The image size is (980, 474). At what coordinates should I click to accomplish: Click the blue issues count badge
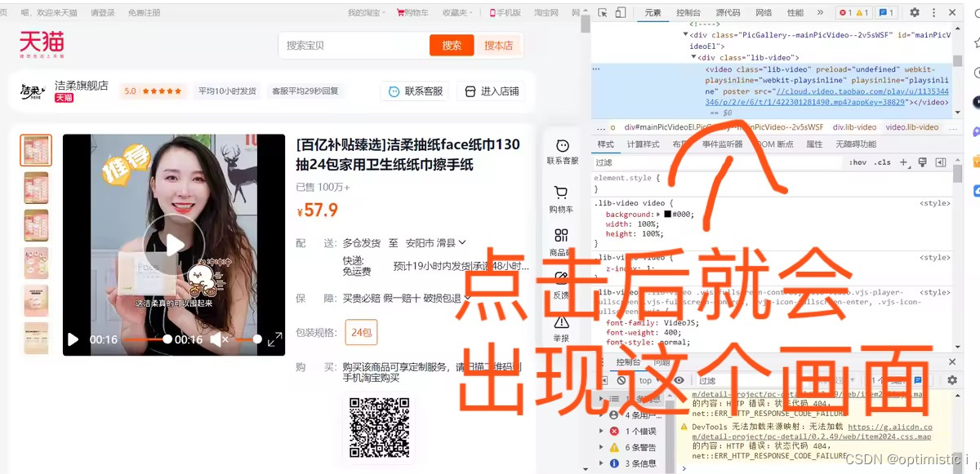886,12
